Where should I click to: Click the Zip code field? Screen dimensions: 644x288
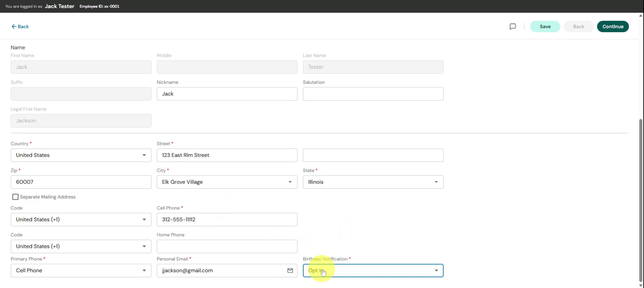81,182
